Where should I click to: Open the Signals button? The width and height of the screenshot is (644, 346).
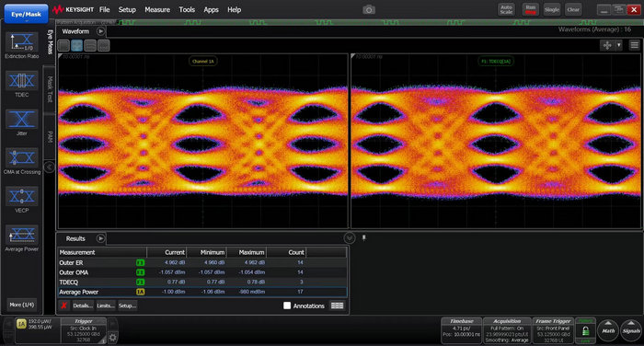(631, 330)
